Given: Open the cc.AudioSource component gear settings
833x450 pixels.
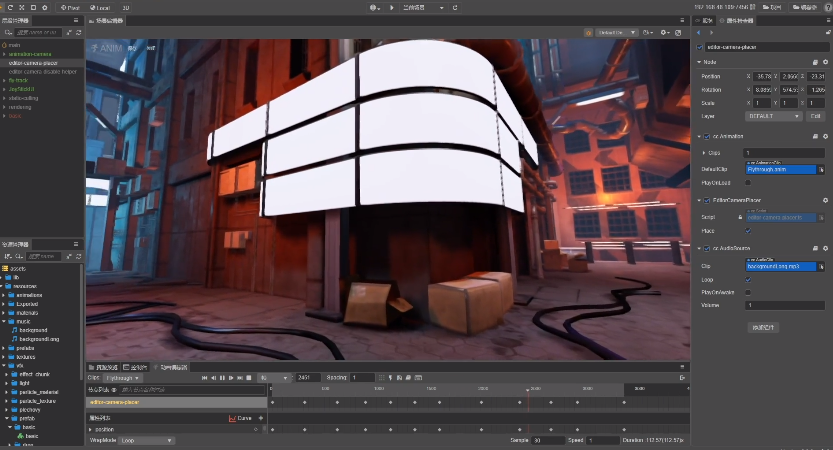Looking at the screenshot, I should (825, 248).
